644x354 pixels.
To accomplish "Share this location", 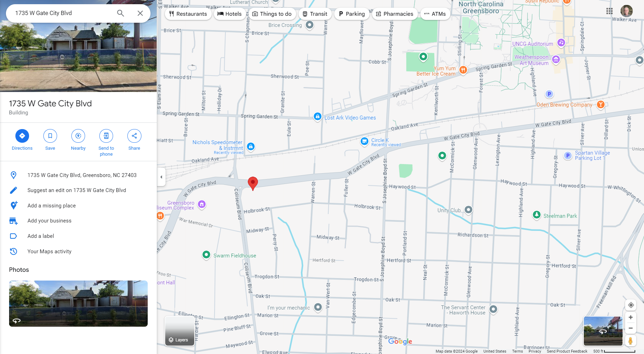I will click(x=134, y=140).
